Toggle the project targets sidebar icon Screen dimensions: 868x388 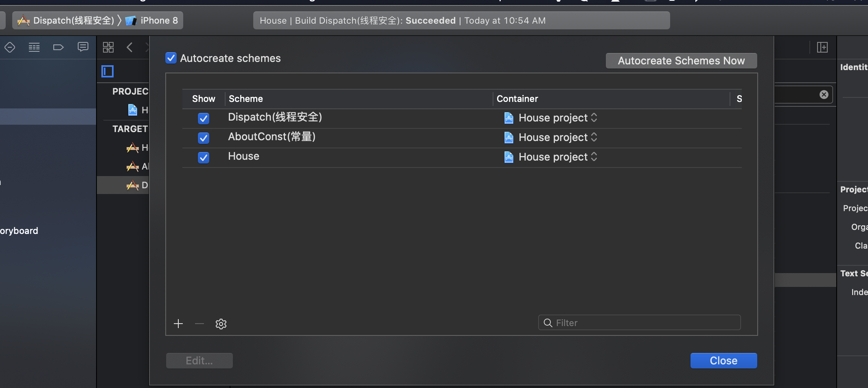107,71
